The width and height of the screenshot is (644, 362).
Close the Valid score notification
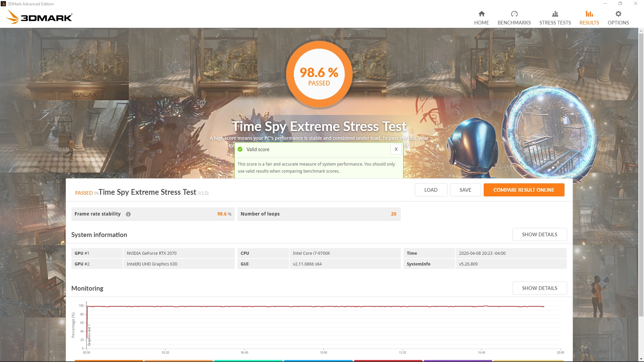pos(396,149)
